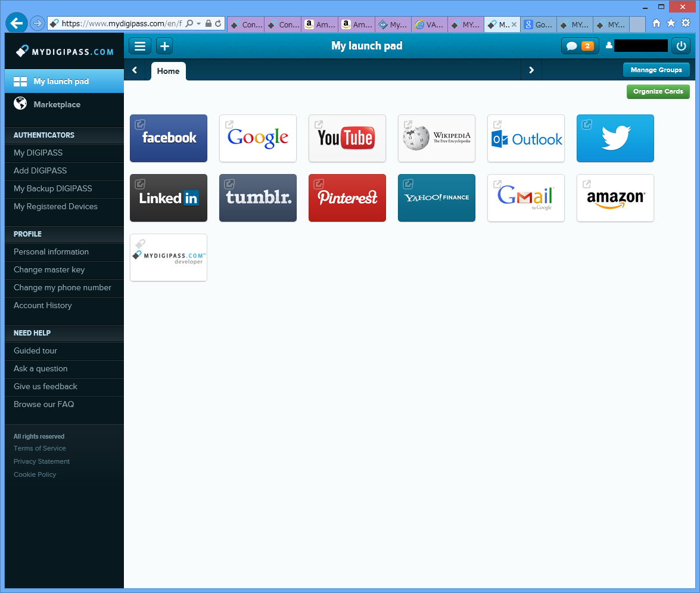Open Cookie Policy link
The width and height of the screenshot is (700, 593).
pos(35,474)
